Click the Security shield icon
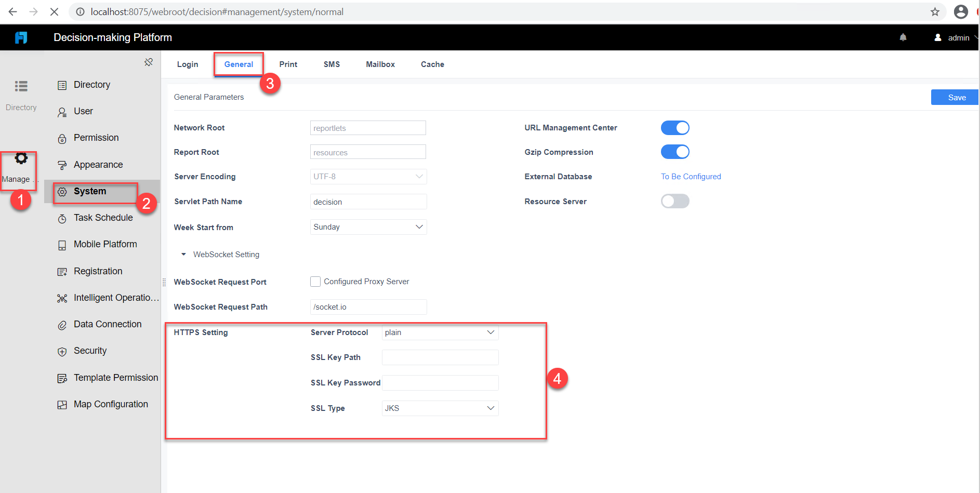 coord(62,351)
